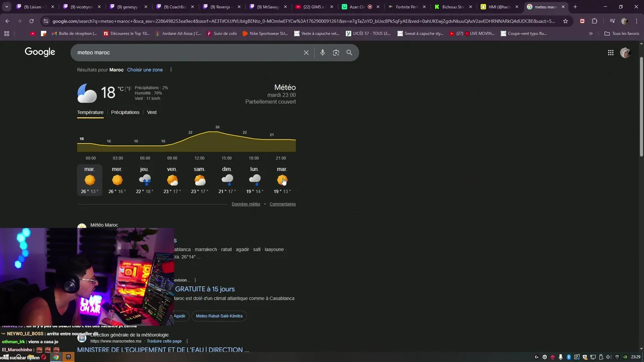The image size is (644, 362).
Task: Switch to the Lixium browser tab
Action: 34,7
